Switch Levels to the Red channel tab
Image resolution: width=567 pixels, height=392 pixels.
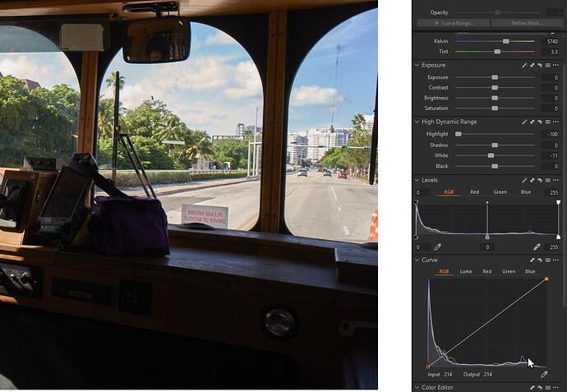click(474, 192)
